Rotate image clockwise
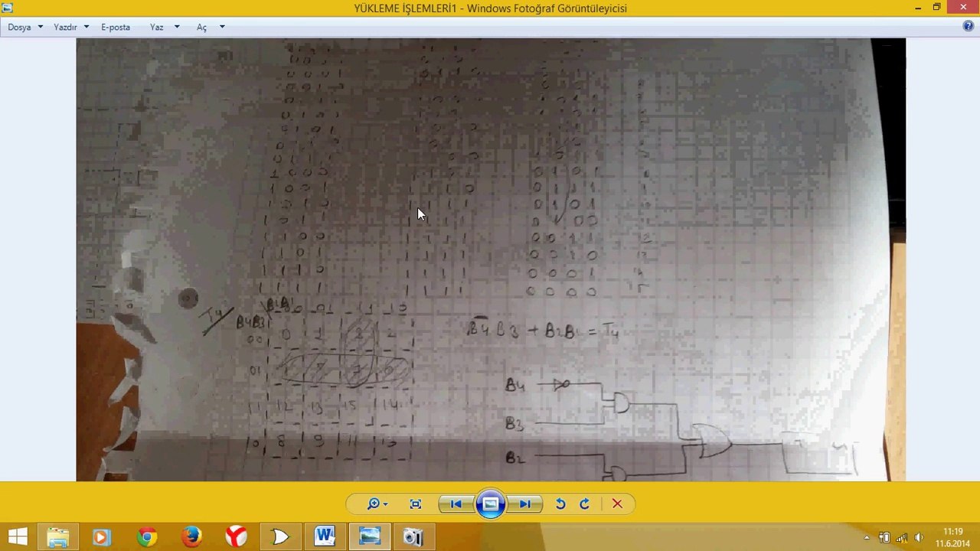The image size is (980, 551). 585,504
